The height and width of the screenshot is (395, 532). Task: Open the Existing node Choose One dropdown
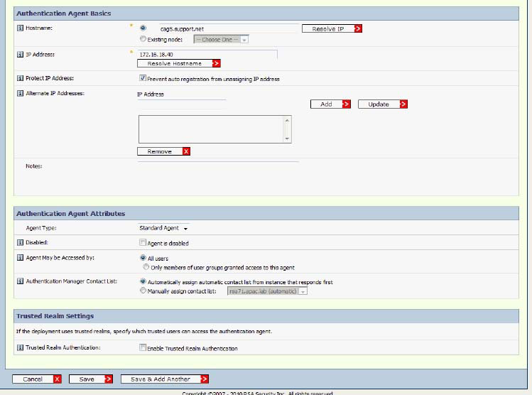pyautogui.click(x=221, y=40)
